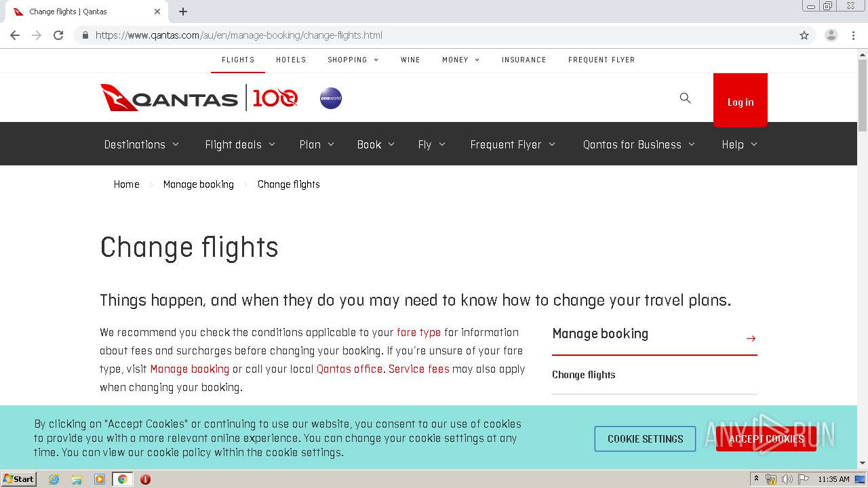Click the action center flag tray icon
This screenshot has width=868, height=488.
pyautogui.click(x=804, y=479)
